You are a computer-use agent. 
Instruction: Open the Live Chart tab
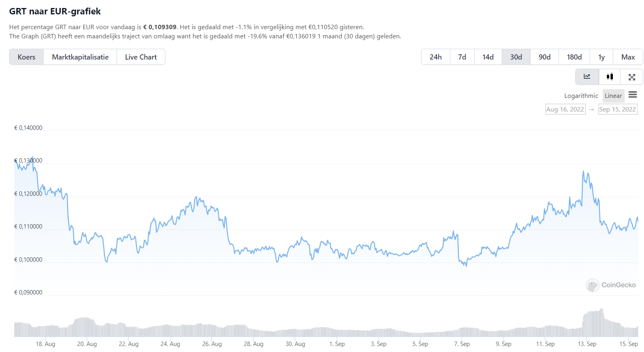pos(141,57)
